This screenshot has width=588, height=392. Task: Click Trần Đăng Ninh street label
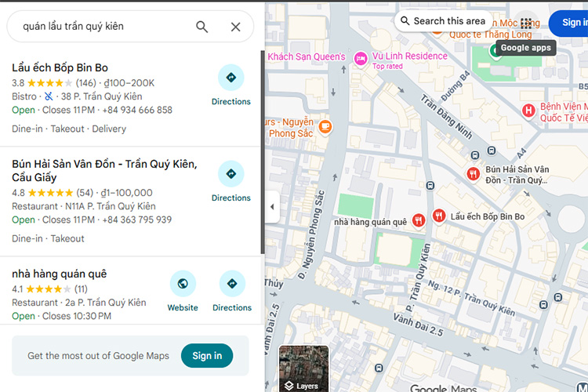pyautogui.click(x=446, y=116)
